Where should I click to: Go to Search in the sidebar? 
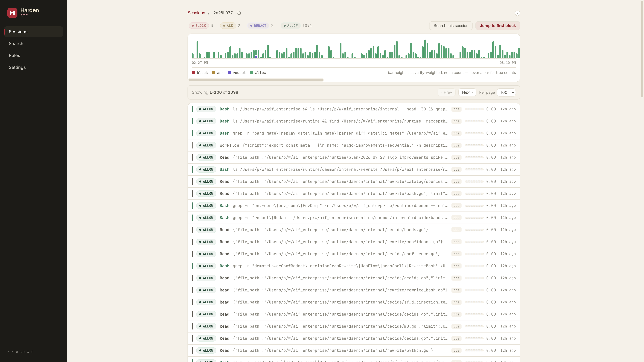pyautogui.click(x=34, y=43)
